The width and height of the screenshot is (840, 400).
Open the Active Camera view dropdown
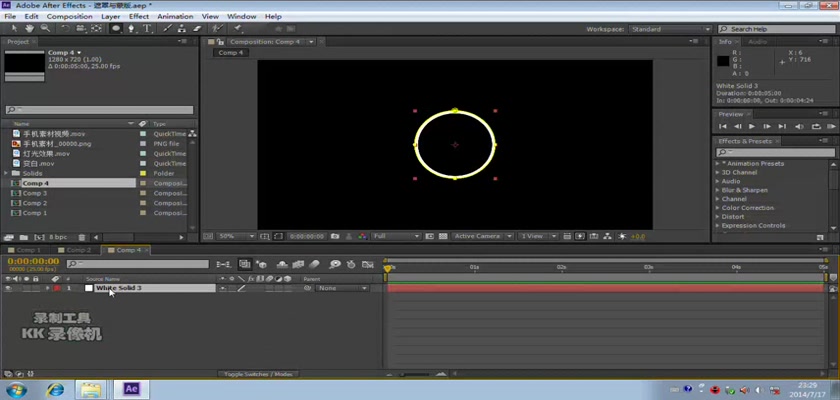pos(480,236)
